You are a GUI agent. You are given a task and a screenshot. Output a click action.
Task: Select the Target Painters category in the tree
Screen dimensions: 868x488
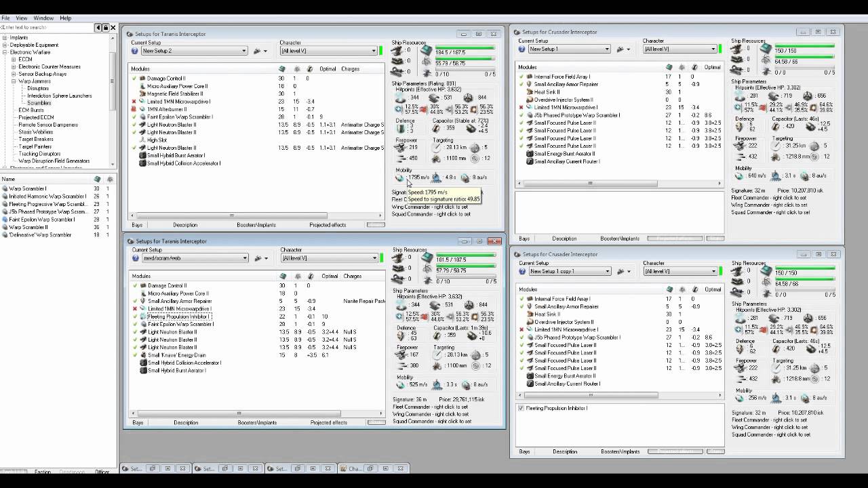[35, 146]
